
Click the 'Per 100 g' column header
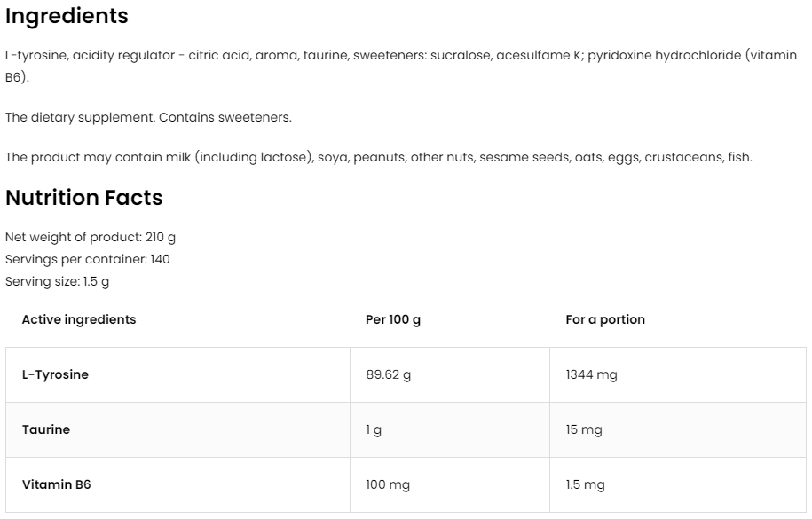pyautogui.click(x=393, y=319)
